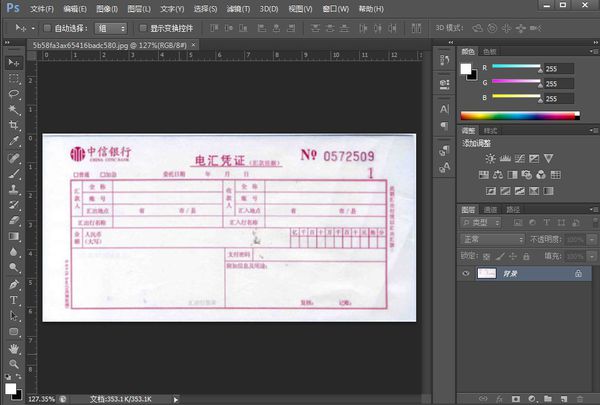Image resolution: width=600 pixels, height=405 pixels.
Task: Select the Zoom tool in toolbar
Action: 14,364
